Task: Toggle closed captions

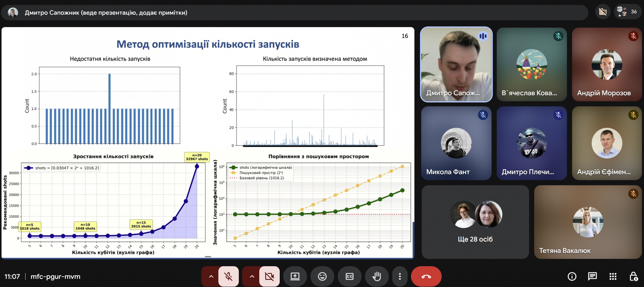Action: (x=350, y=277)
